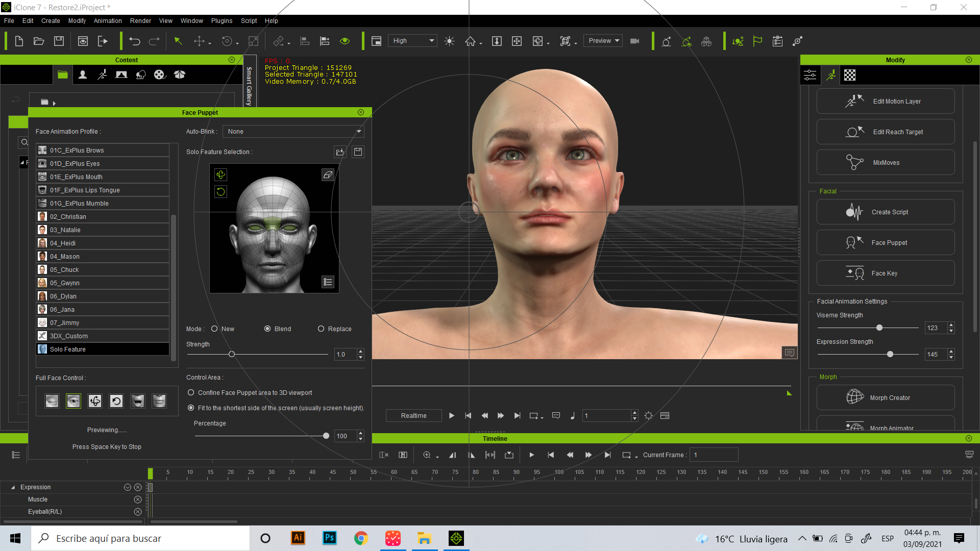Viewport: 980px width, 551px height.
Task: Open the Plugins menu
Action: (x=222, y=21)
